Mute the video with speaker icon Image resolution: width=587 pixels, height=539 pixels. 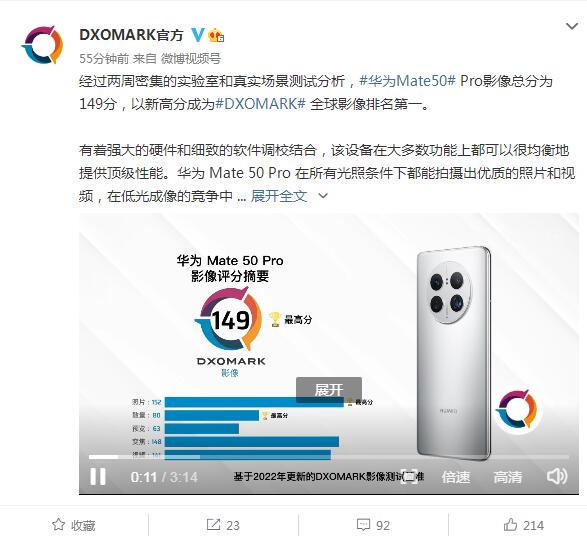[557, 476]
